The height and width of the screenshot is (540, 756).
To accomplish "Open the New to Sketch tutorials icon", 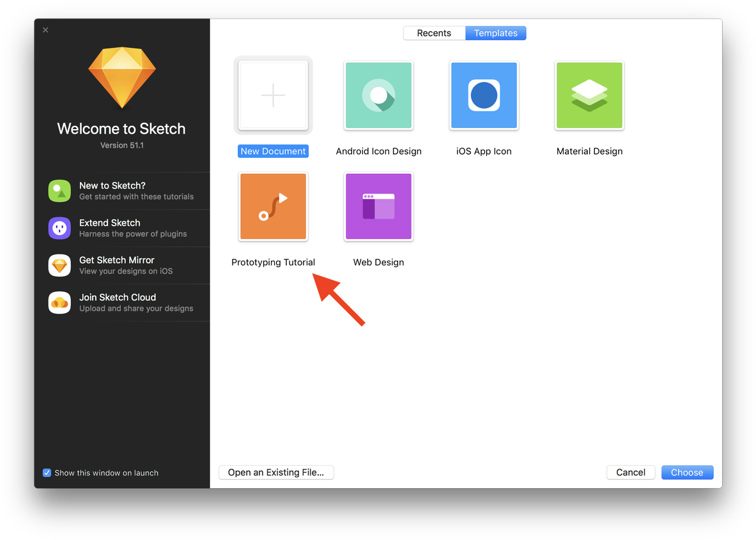I will [60, 191].
